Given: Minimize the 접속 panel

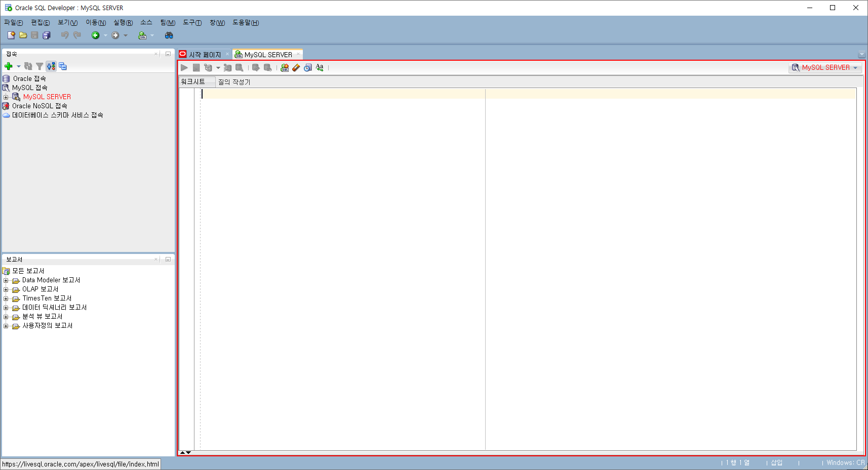Looking at the screenshot, I should coord(168,54).
